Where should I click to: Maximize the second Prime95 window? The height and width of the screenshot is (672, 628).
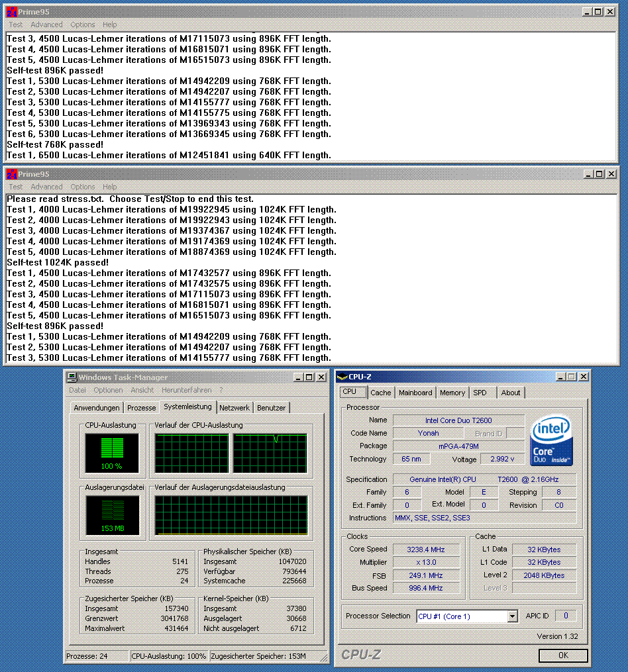(x=600, y=174)
